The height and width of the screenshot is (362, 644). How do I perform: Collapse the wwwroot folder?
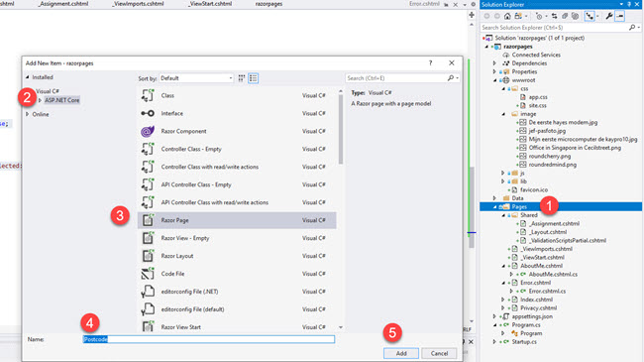click(494, 80)
